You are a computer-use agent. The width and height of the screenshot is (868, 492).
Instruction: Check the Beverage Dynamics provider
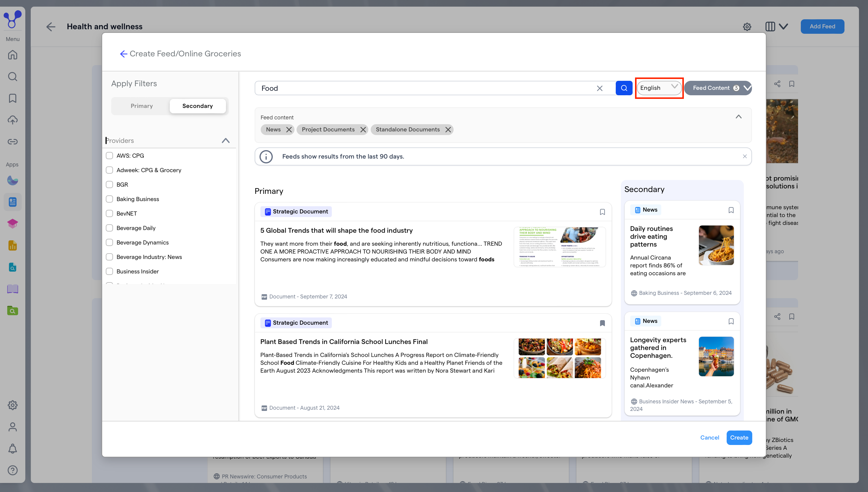[x=109, y=243]
